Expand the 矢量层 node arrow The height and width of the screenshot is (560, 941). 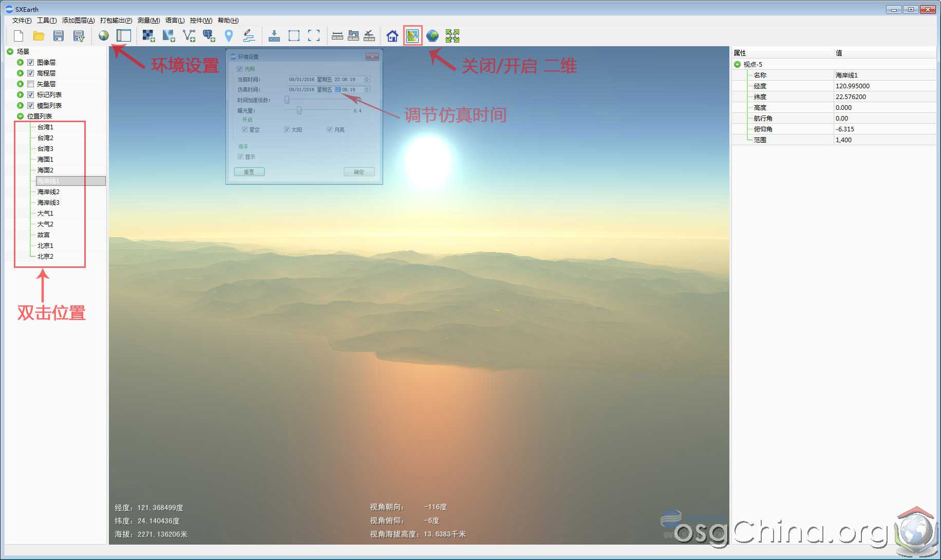point(20,84)
